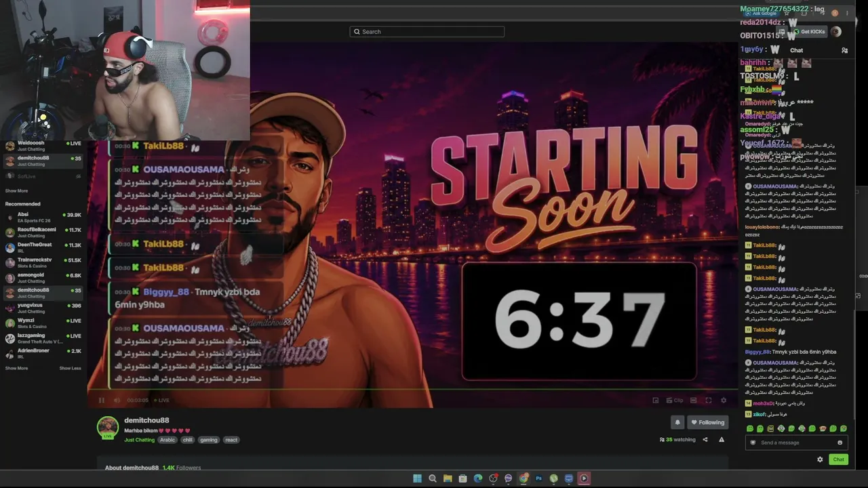Viewport: 868px width, 488px height.
Task: Open DeenTheGreat channel in sidebar
Action: tap(43, 247)
